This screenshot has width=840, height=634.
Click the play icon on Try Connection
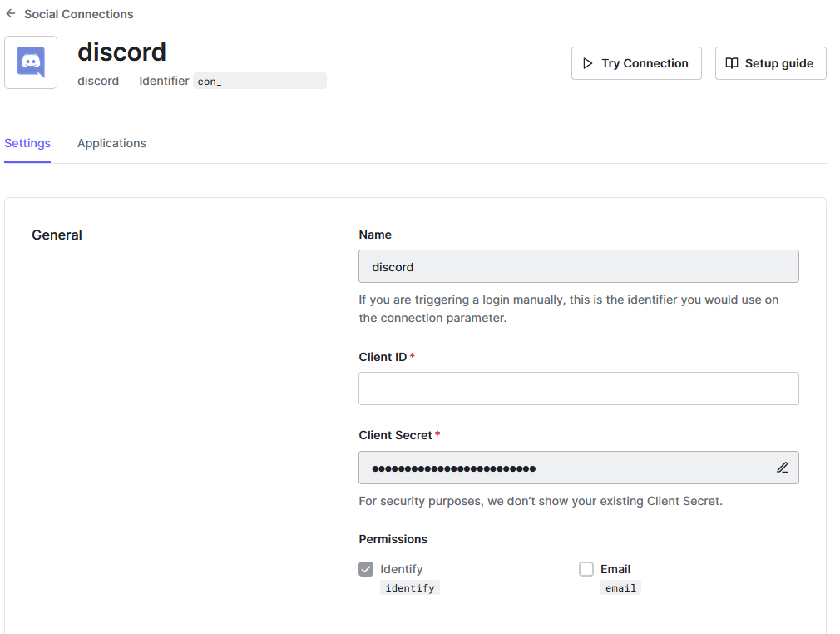588,63
